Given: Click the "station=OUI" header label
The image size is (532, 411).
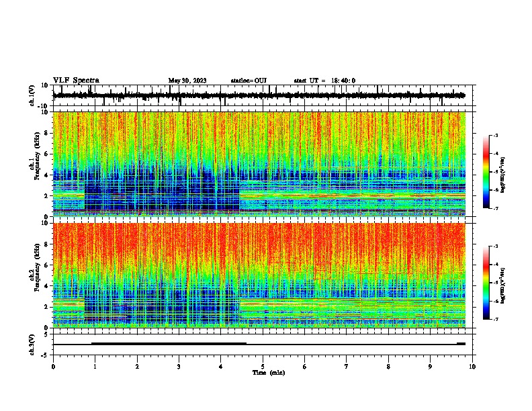Looking at the screenshot, I should click(x=249, y=81).
